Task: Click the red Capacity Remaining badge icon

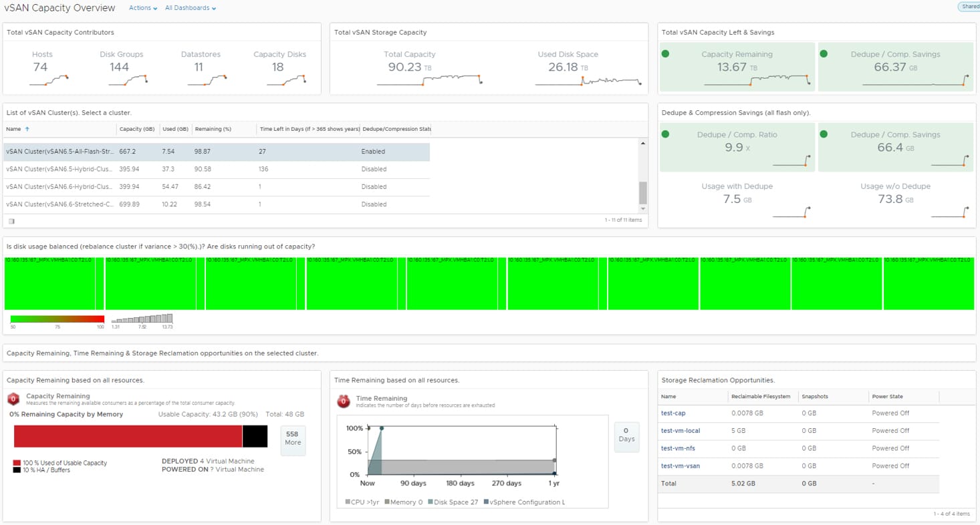Action: coord(13,399)
